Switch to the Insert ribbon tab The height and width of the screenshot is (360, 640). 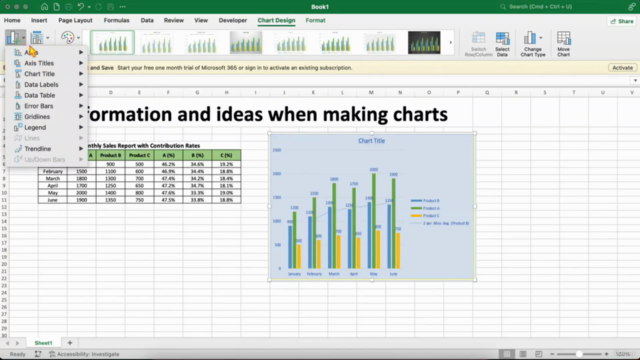[x=39, y=20]
